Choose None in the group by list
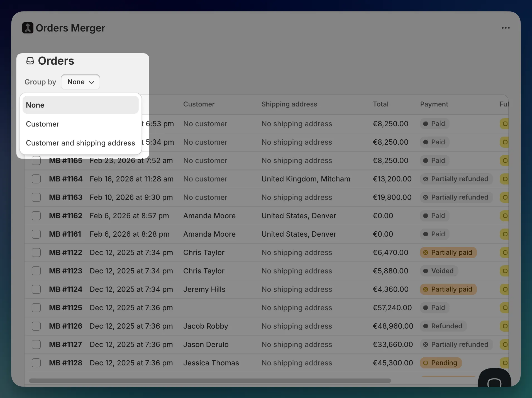532x398 pixels. pyautogui.click(x=80, y=105)
